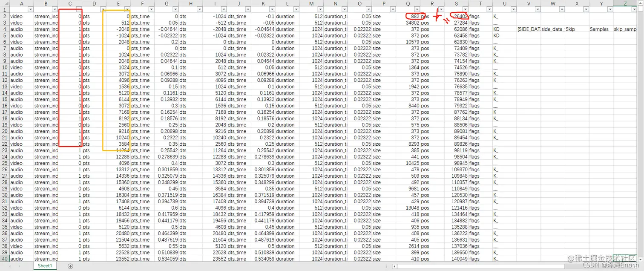Open the filter dropdown in column Q
Image resolution: width=644 pixels, height=271 pixels.
(417, 10)
